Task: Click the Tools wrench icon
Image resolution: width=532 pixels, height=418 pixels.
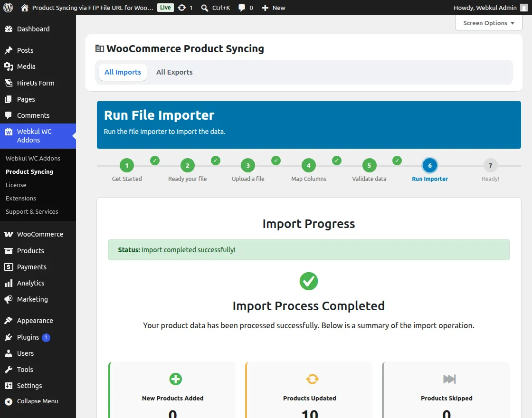Action: coord(9,370)
